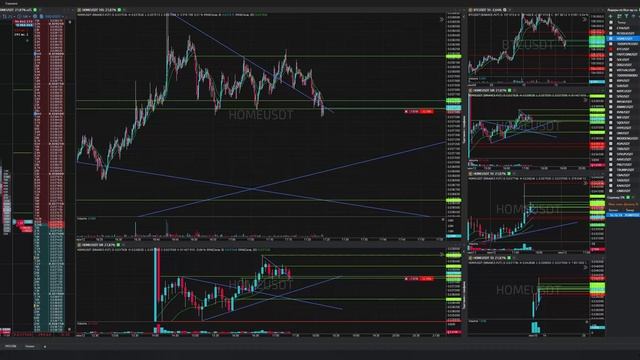640x360 pixels.
Task: Open the dropdown arrow in third right chart header
Action: click(x=514, y=173)
